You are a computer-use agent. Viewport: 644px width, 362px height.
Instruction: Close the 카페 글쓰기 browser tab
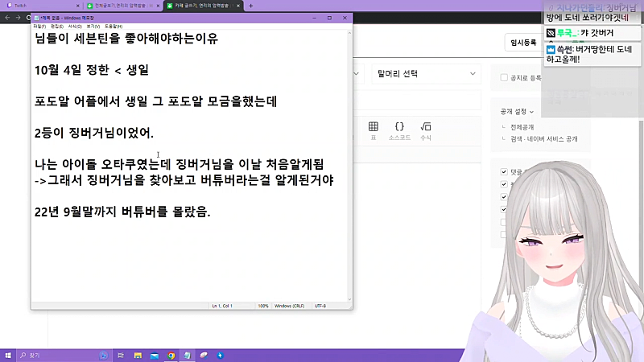coord(237,6)
